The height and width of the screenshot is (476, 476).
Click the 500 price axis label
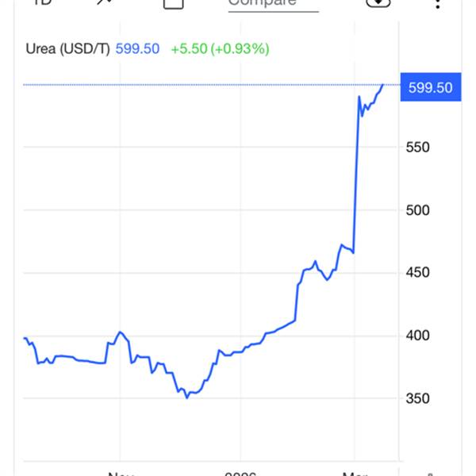[x=419, y=210]
